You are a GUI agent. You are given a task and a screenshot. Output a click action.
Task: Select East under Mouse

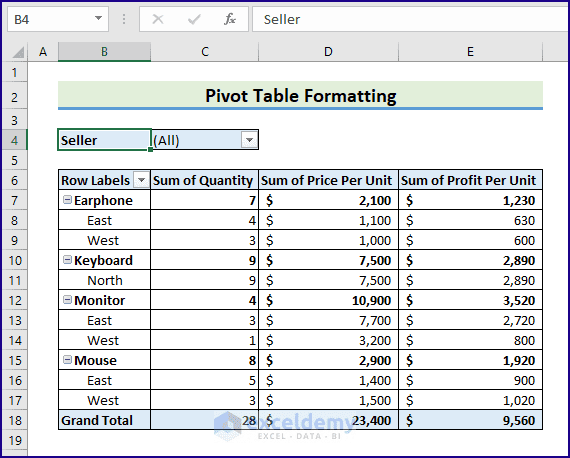pos(104,380)
